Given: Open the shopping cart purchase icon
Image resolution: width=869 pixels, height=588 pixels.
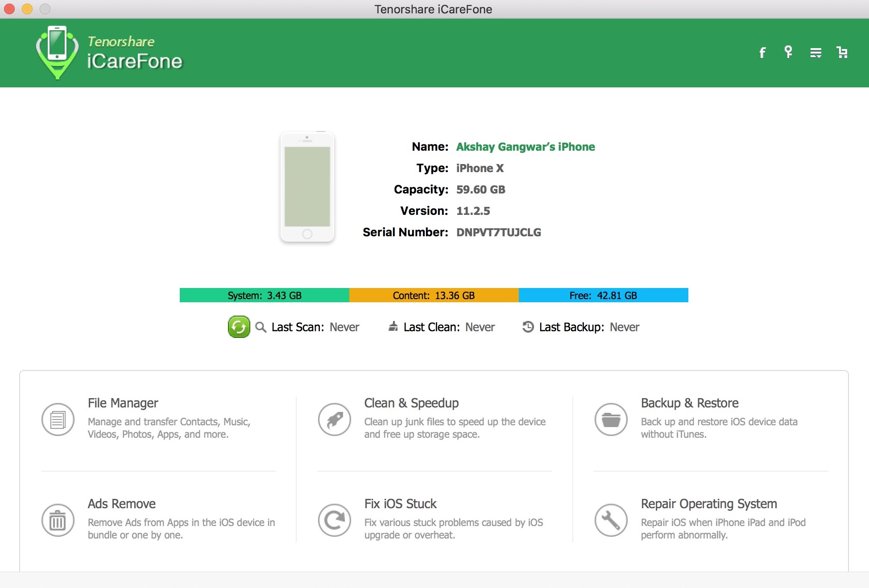Looking at the screenshot, I should pos(842,53).
